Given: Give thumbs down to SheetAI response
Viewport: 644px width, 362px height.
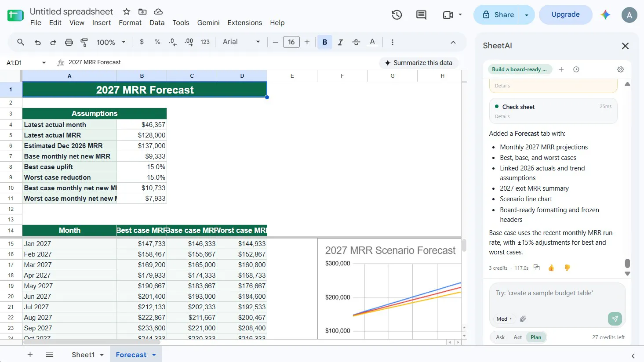Looking at the screenshot, I should click(x=567, y=268).
